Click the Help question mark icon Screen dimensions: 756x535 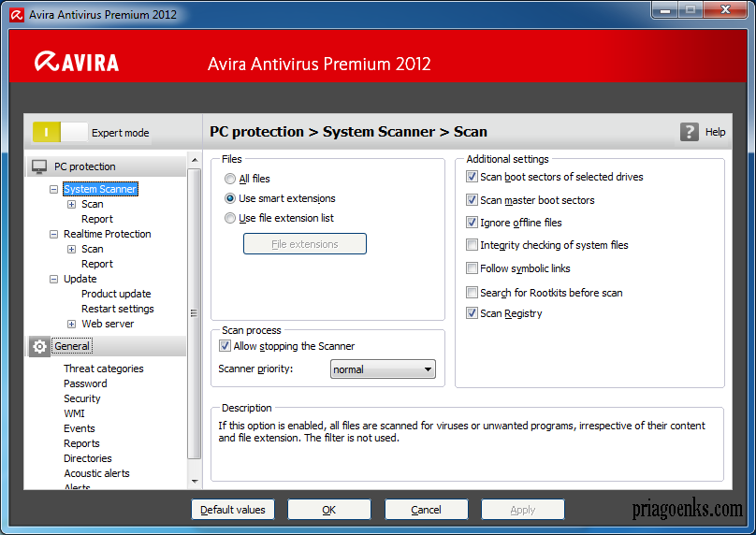[689, 132]
